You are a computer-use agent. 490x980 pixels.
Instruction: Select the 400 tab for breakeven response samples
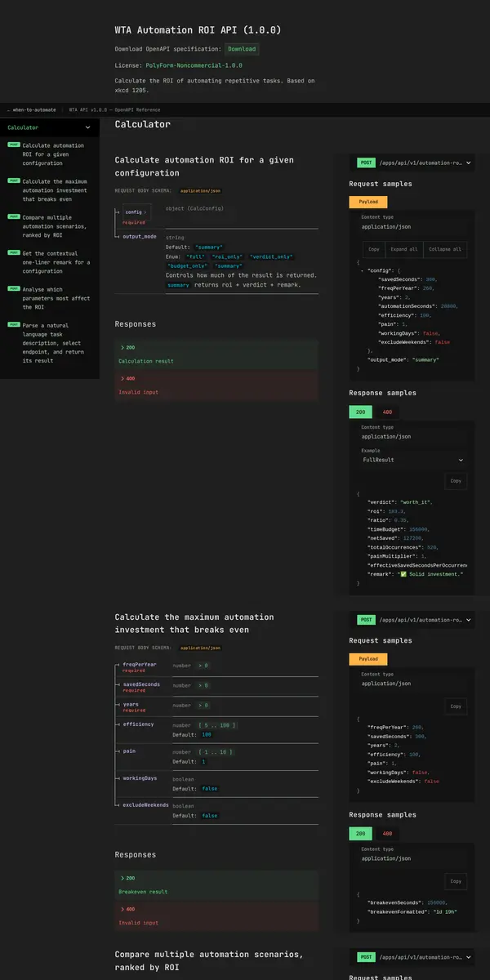[388, 834]
